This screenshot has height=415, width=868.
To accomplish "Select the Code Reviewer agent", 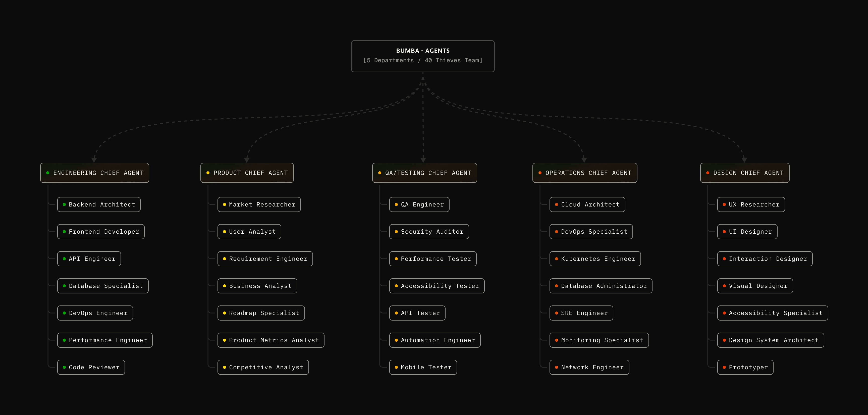I will 91,368.
